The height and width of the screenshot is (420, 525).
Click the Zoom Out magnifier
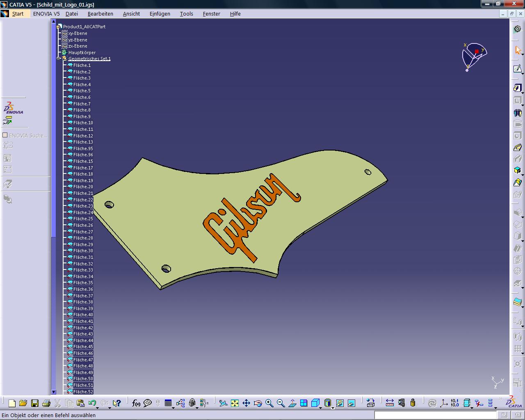click(x=281, y=403)
